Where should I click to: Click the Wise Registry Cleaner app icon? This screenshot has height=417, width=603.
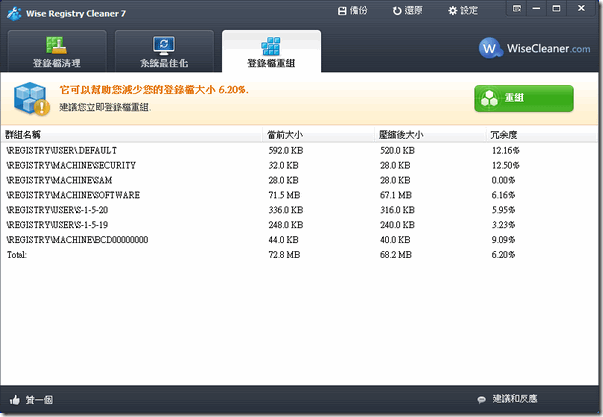point(14,13)
